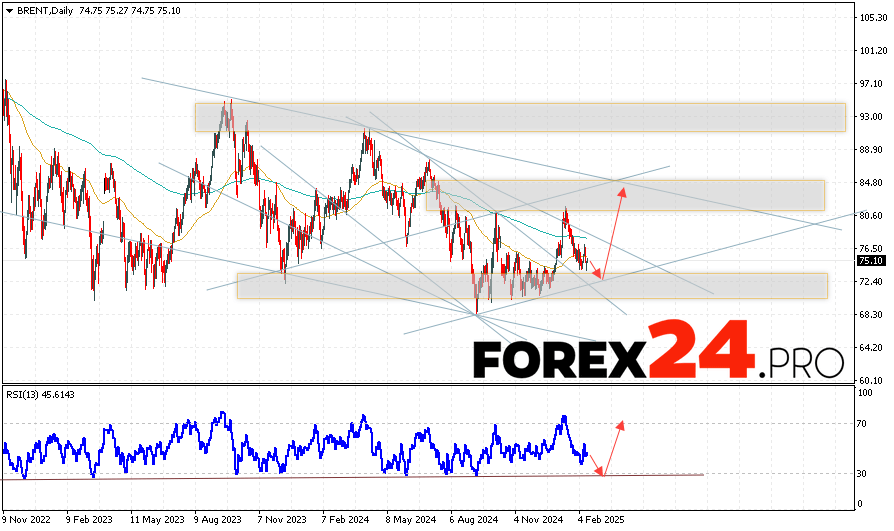Click the triangle arrow beside BRENT,Daily

coord(9,10)
